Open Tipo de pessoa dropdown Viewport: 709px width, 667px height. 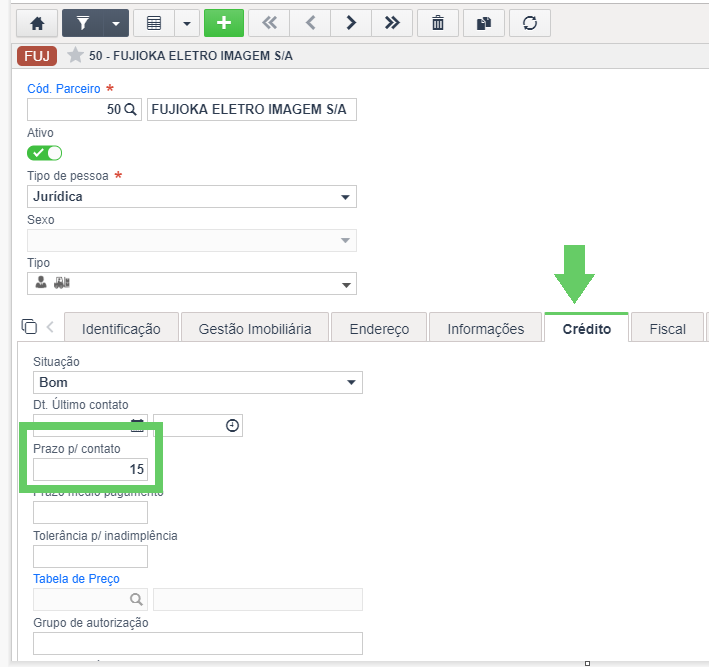[x=192, y=197]
